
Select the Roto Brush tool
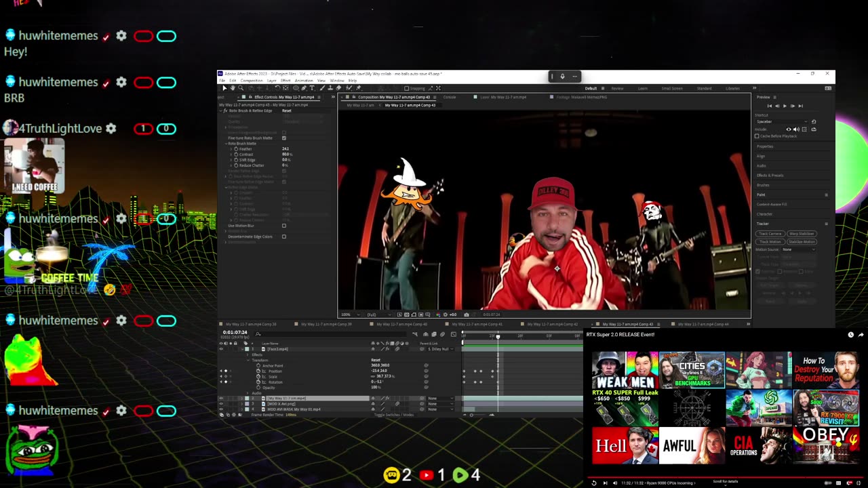349,88
